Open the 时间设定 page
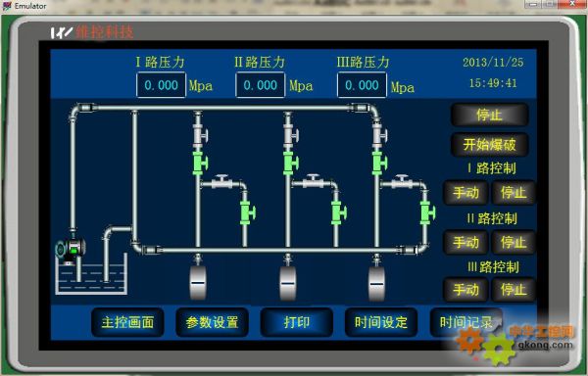Image resolution: width=588 pixels, height=376 pixels. pyautogui.click(x=381, y=322)
